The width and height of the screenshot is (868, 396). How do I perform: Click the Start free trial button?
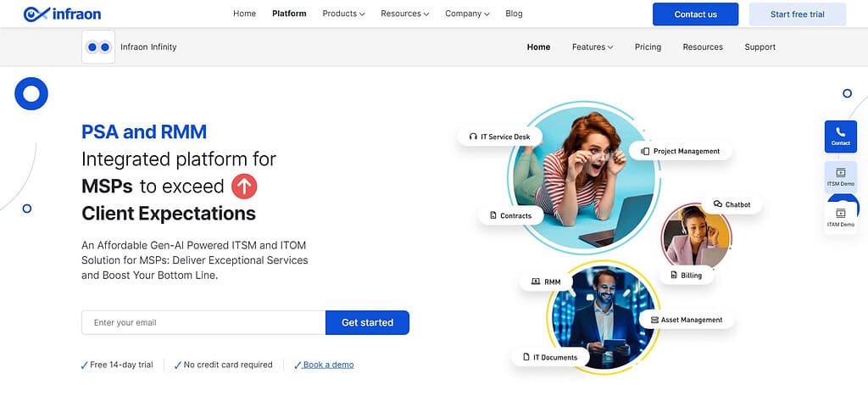click(797, 14)
